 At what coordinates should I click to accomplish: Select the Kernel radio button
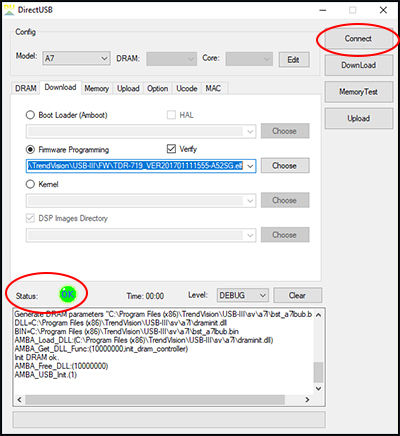click(30, 184)
